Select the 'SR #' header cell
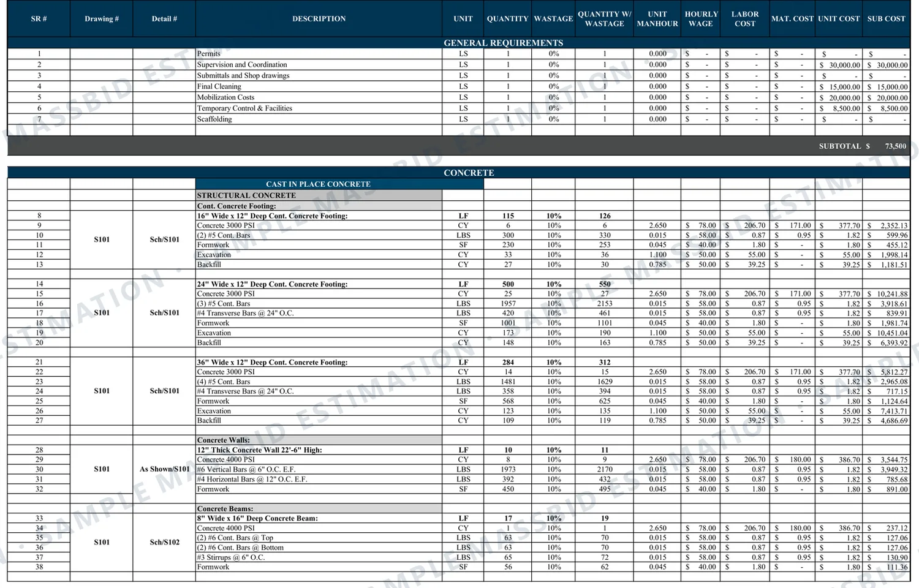This screenshot has width=919, height=588. point(39,19)
